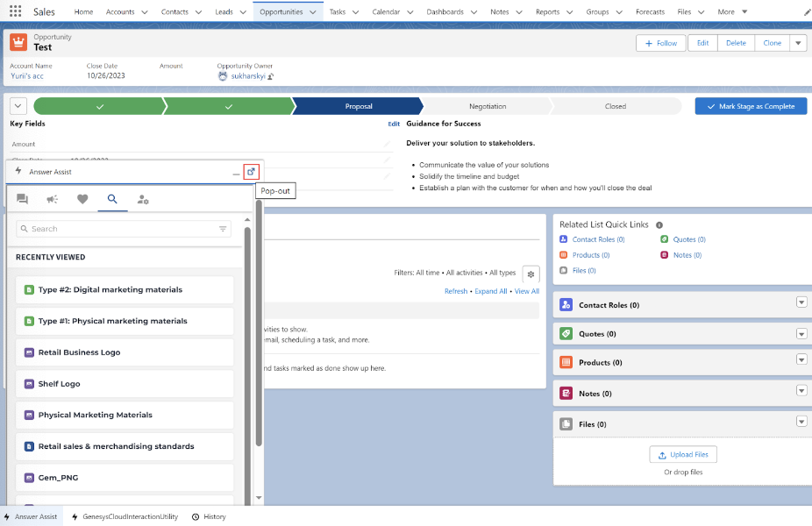The height and width of the screenshot is (526, 812).
Task: Pop out the Answer Assist panel
Action: coord(251,172)
